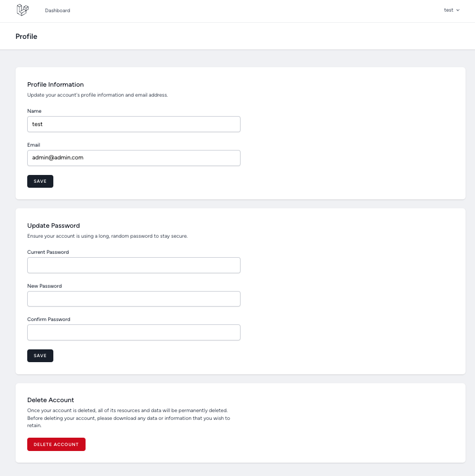This screenshot has width=475, height=476.
Task: Select the Name field value test
Action: coord(133,124)
